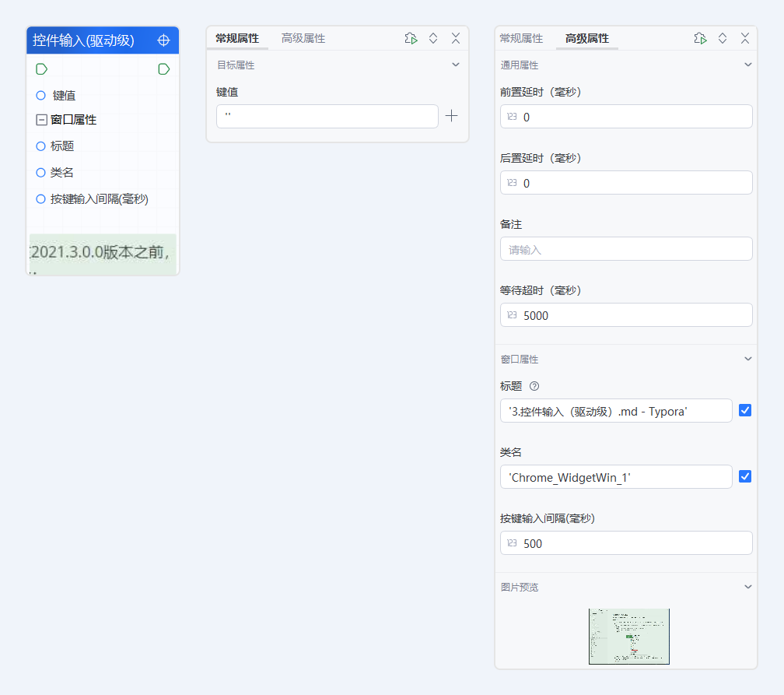This screenshot has height=695, width=784.
Task: Collapse the 通用属性 section chevron
Action: pyautogui.click(x=747, y=65)
